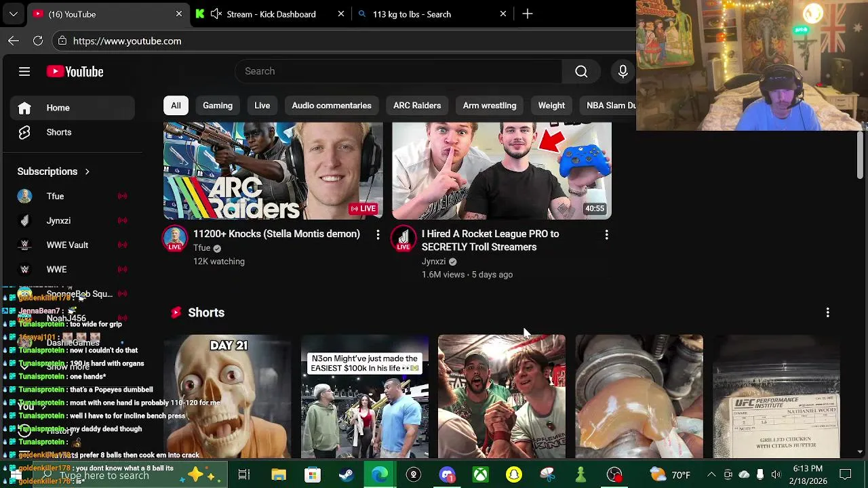Open more options for Rocket League video
868x488 pixels.
click(x=606, y=235)
